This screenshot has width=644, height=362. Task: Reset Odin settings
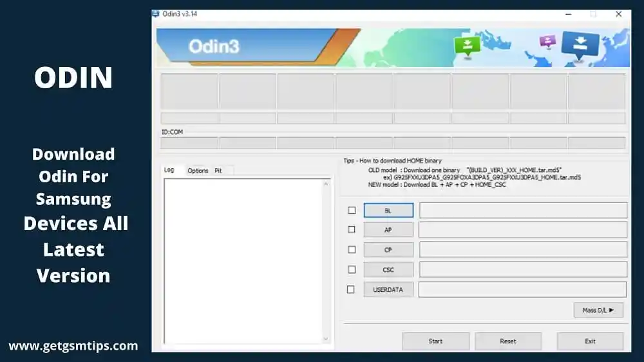pyautogui.click(x=508, y=341)
